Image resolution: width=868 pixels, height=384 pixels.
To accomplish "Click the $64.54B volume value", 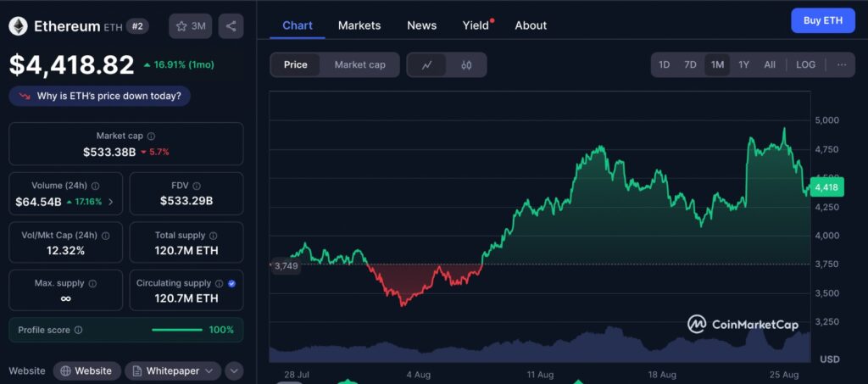I will [38, 202].
